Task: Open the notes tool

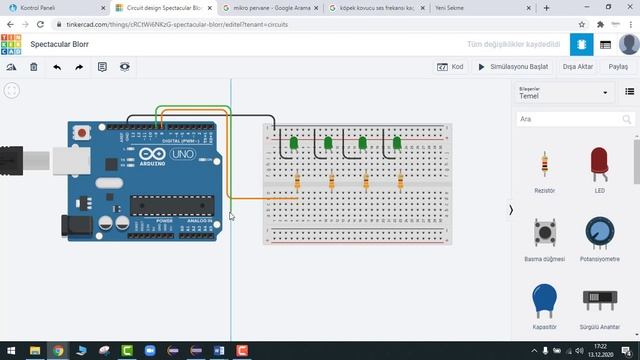Action: point(102,67)
